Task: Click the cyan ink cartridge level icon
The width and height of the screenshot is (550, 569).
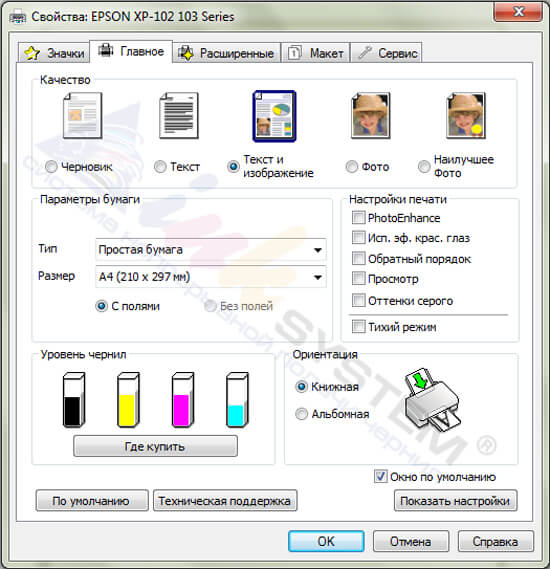Action: tap(237, 400)
